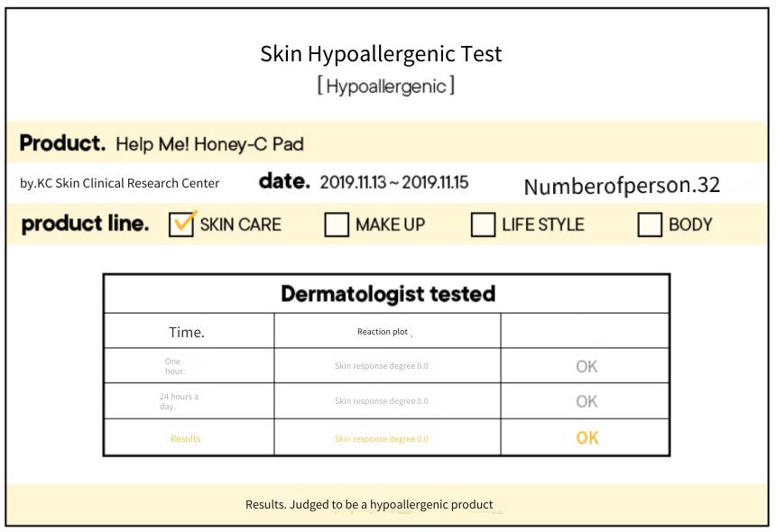Viewport: 776px width, 532px height.
Task: Click 'Skin response degree 0.0' in One hour row
Action: click(381, 366)
